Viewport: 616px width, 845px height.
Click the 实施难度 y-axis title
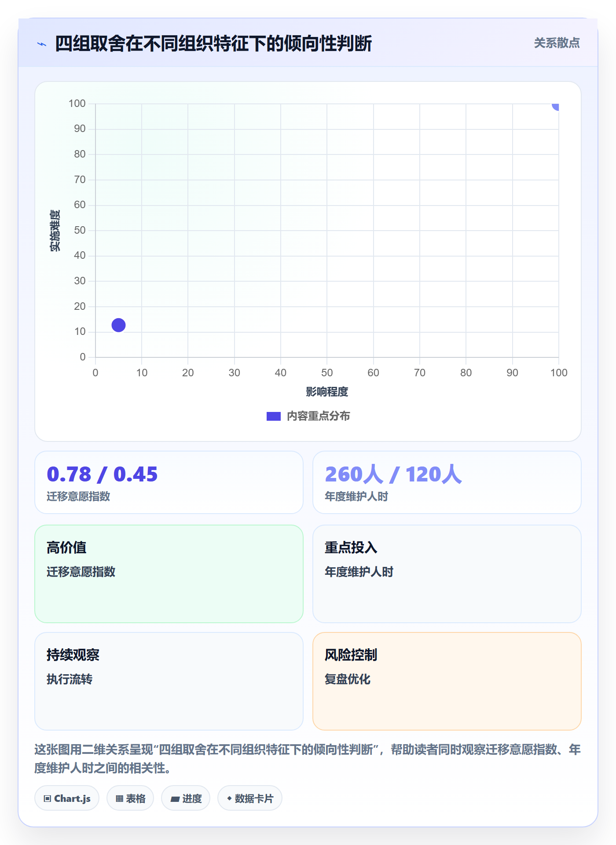pyautogui.click(x=55, y=231)
